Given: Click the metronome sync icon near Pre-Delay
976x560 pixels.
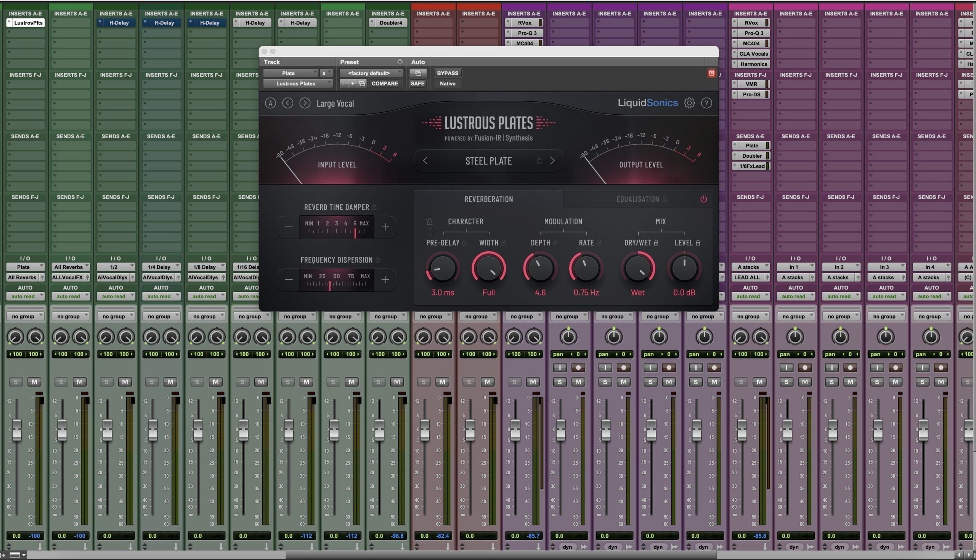Looking at the screenshot, I should [429, 221].
